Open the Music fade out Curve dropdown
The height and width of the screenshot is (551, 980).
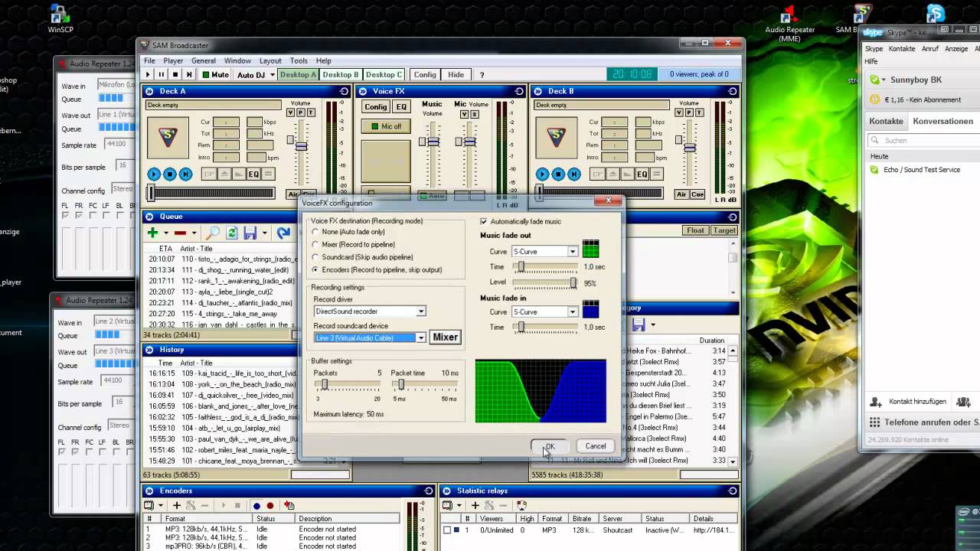(x=572, y=252)
